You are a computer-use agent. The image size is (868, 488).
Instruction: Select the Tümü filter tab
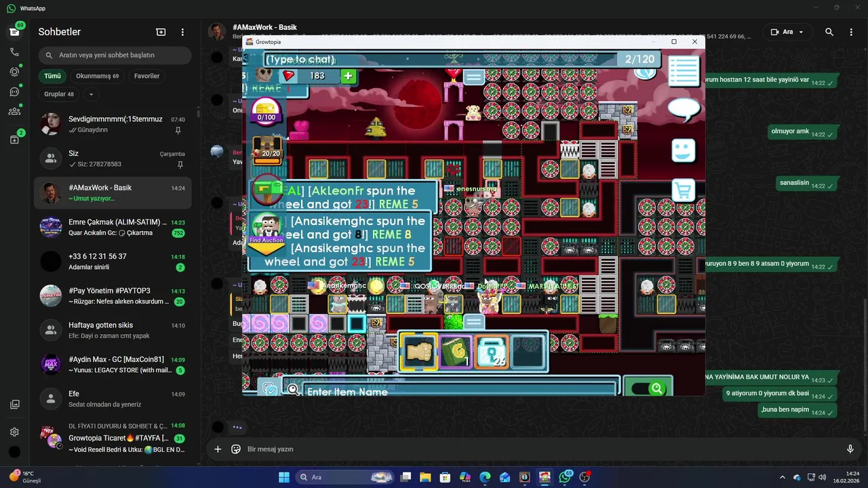52,76
